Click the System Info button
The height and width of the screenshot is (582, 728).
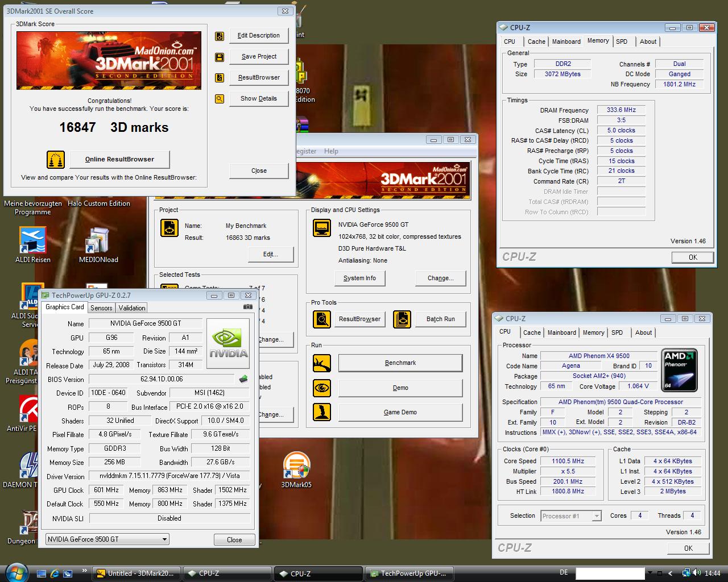(359, 278)
